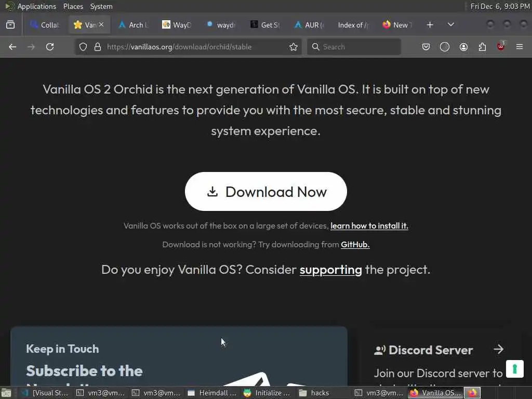
Task: Open Firefox hamburger application menu
Action: [520, 47]
